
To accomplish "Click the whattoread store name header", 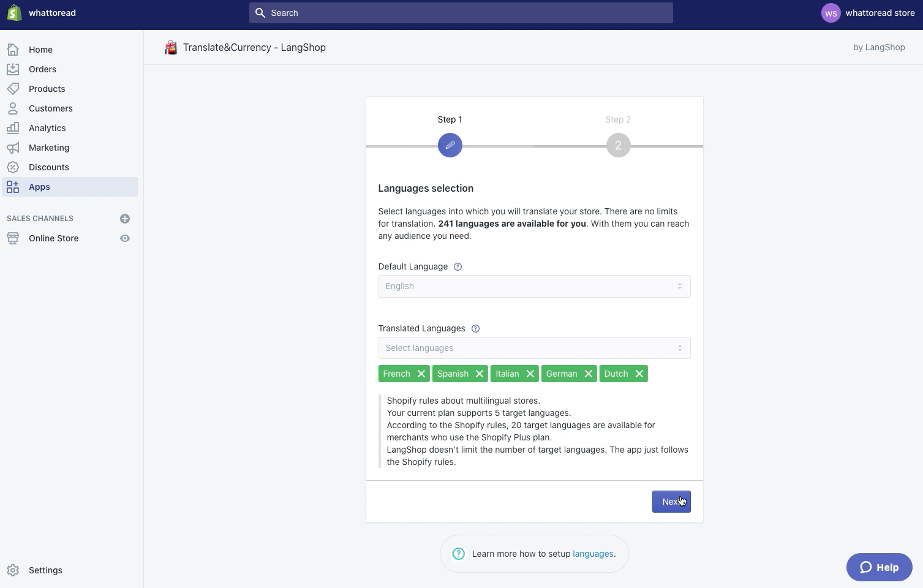I will [x=52, y=13].
